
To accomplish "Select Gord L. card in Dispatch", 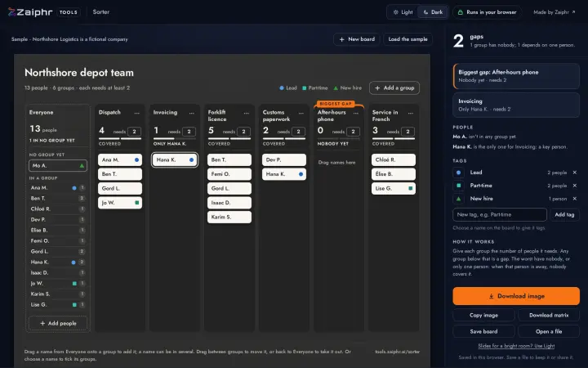I will point(120,189).
